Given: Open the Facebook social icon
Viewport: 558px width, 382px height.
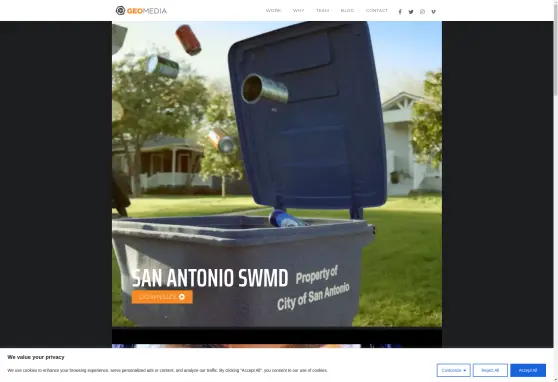Looking at the screenshot, I should pos(400,12).
